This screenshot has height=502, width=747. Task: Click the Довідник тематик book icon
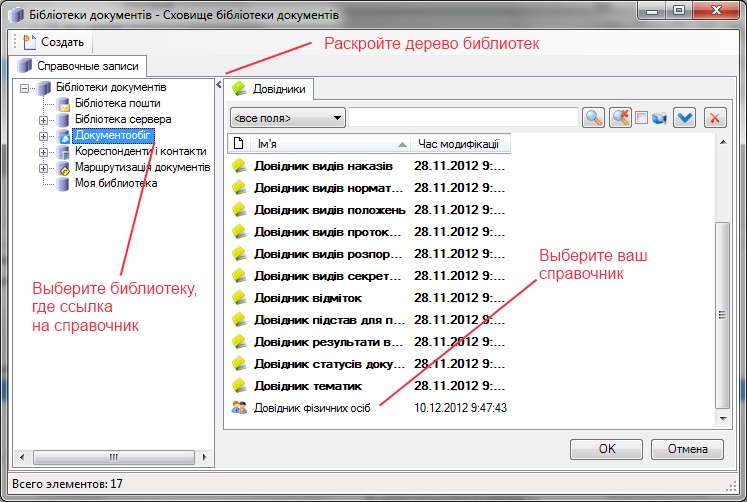[x=239, y=385]
